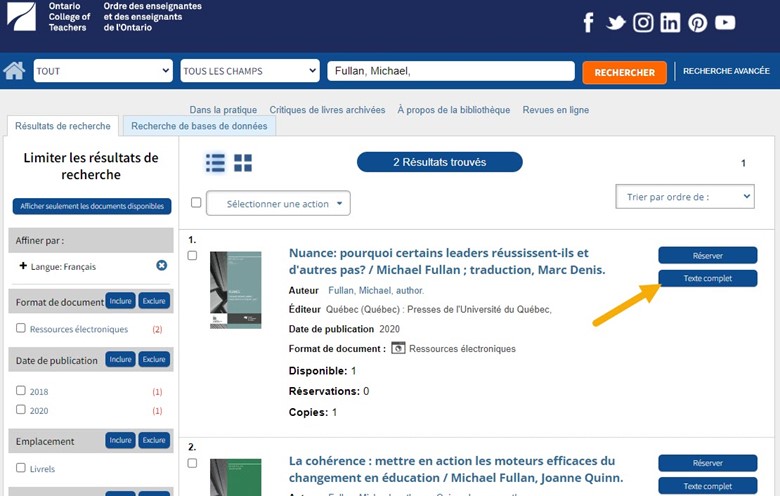Open Revues en ligne
This screenshot has width=780, height=496.
coord(556,109)
